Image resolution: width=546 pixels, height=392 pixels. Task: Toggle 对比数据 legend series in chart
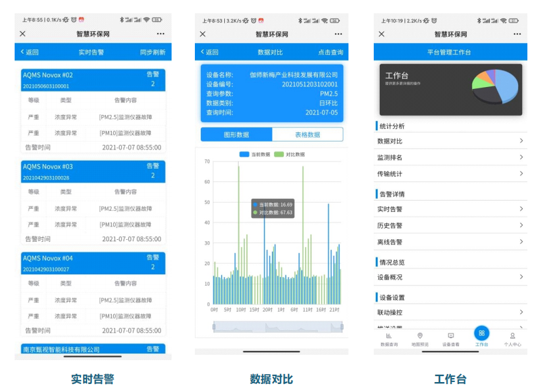(289, 154)
